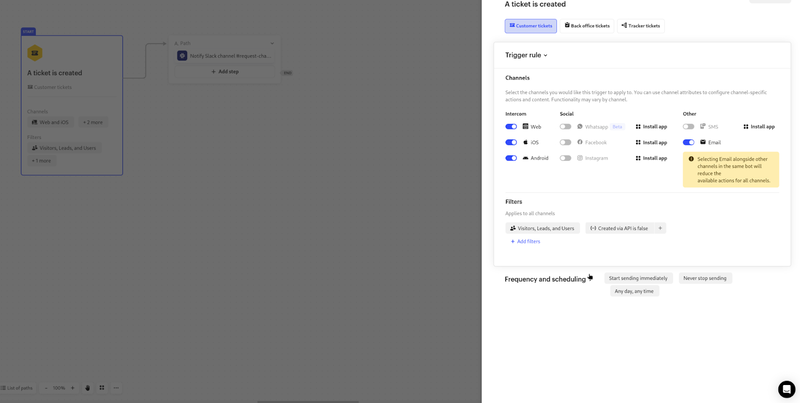800x403 pixels.
Task: Expand the Trigger rule section chevron
Action: pos(545,56)
